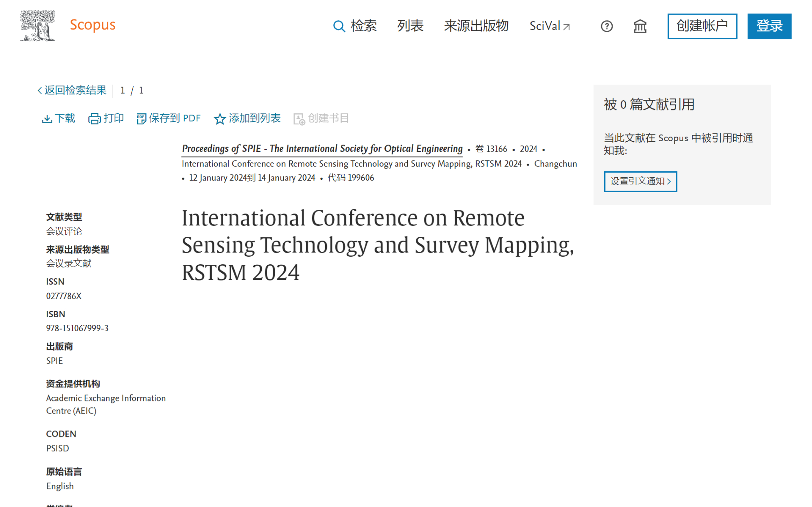Viewport: 812px width, 507px height.
Task: Click the institution building icon
Action: [640, 26]
